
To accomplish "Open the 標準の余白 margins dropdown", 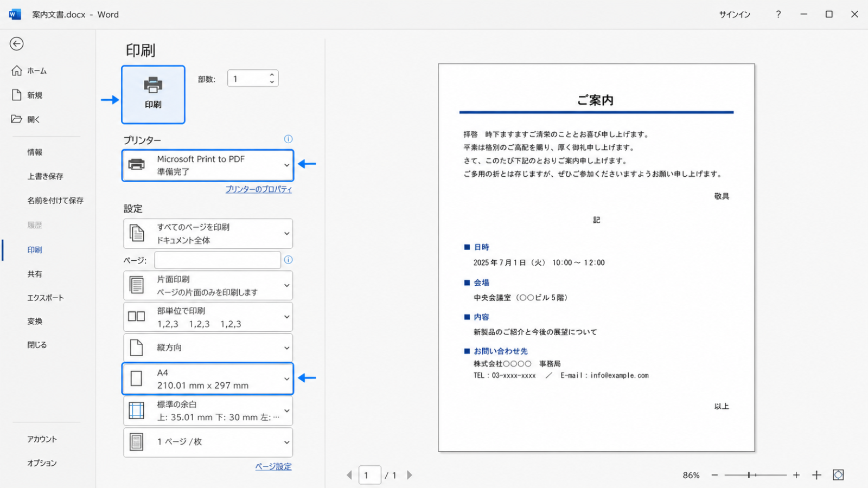I will pyautogui.click(x=208, y=411).
